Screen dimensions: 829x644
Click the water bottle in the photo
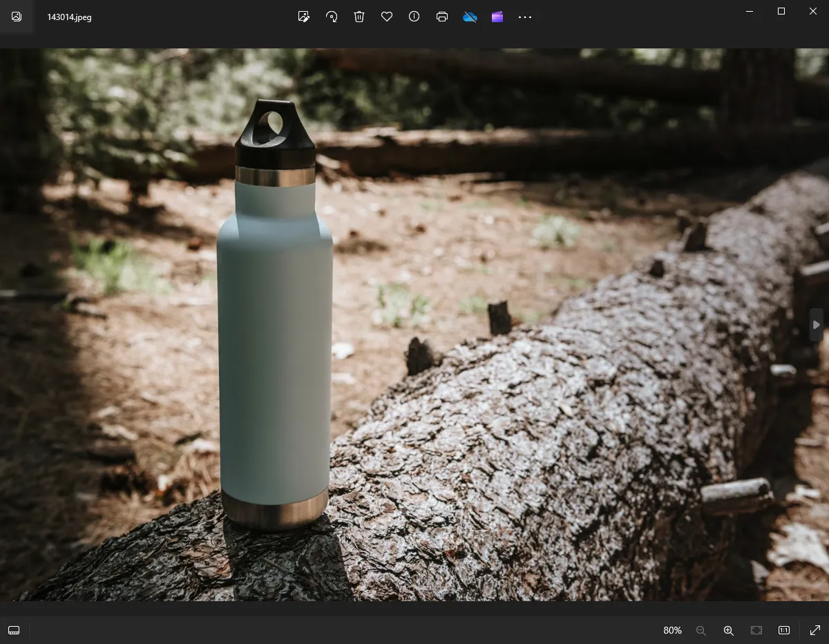coord(275,345)
